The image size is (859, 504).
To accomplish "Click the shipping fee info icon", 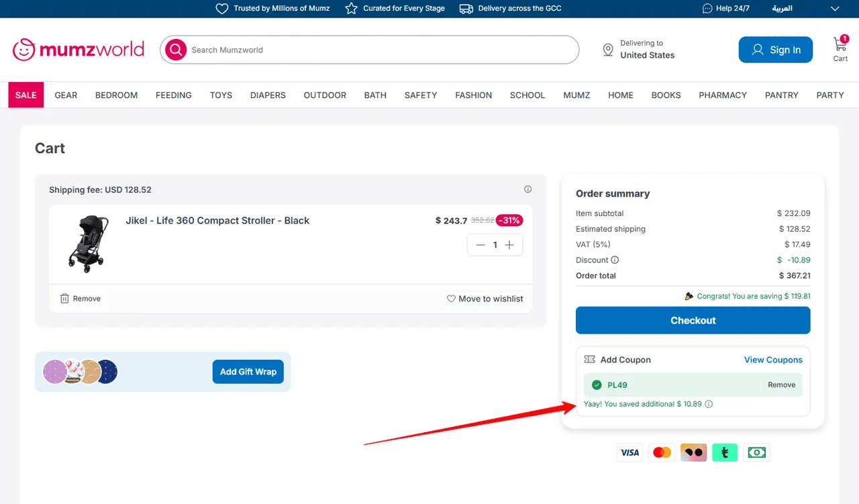I will coord(528,189).
